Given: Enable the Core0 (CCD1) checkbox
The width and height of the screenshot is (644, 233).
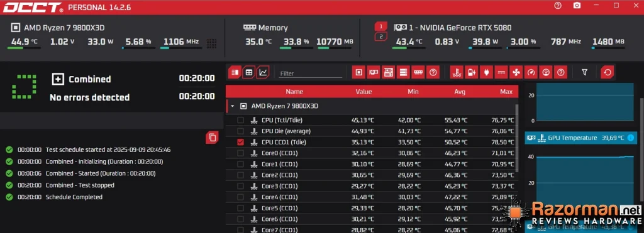Looking at the screenshot, I should (x=241, y=153).
